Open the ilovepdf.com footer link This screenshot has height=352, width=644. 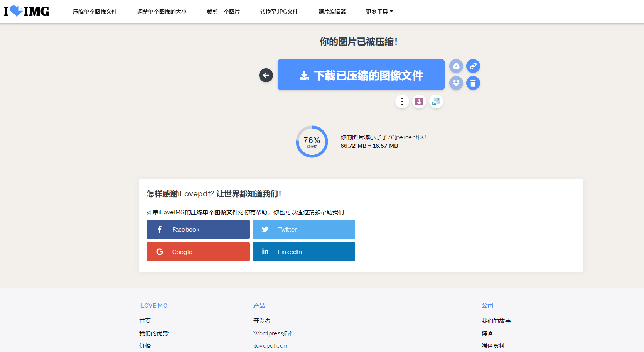pyautogui.click(x=271, y=345)
